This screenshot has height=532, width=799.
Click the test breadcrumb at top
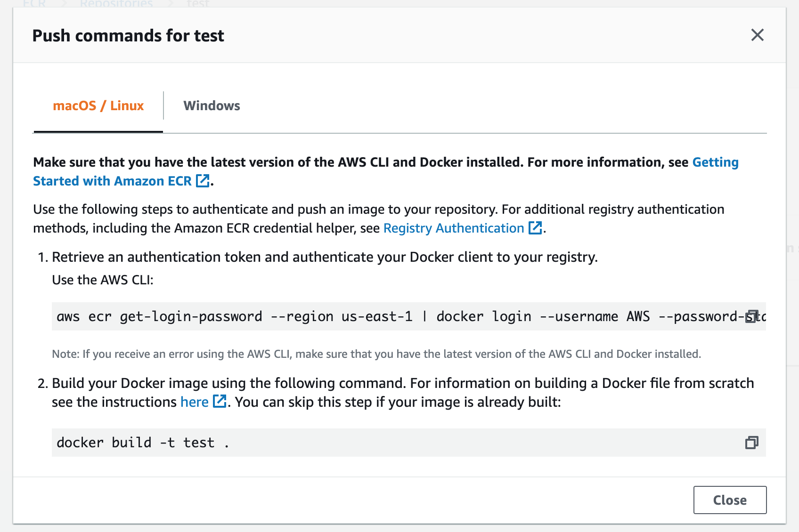coord(197,4)
